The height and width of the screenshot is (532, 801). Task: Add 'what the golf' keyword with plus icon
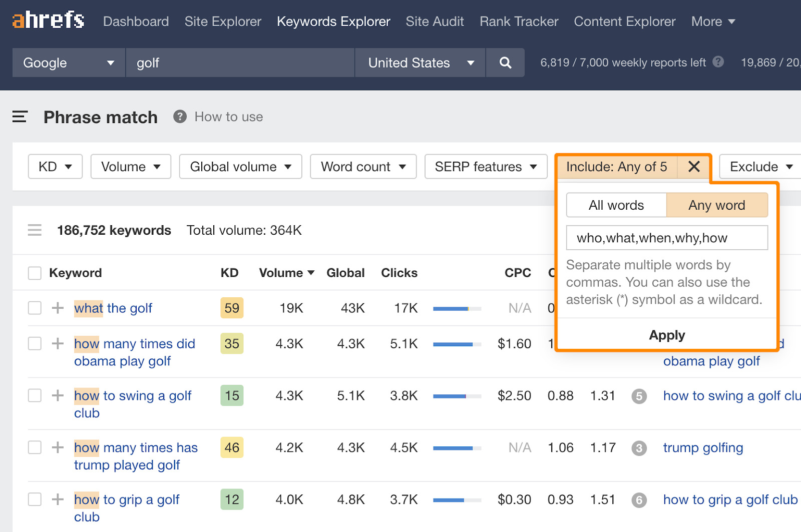click(58, 308)
